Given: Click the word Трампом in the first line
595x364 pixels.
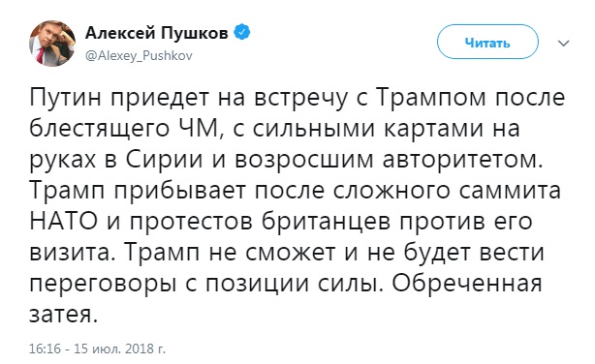Looking at the screenshot, I should point(431,98).
